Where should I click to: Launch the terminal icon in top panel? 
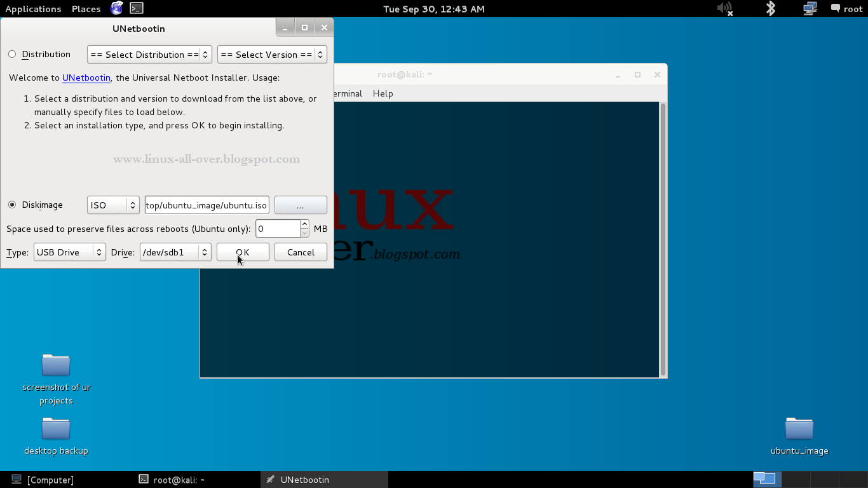coord(136,8)
